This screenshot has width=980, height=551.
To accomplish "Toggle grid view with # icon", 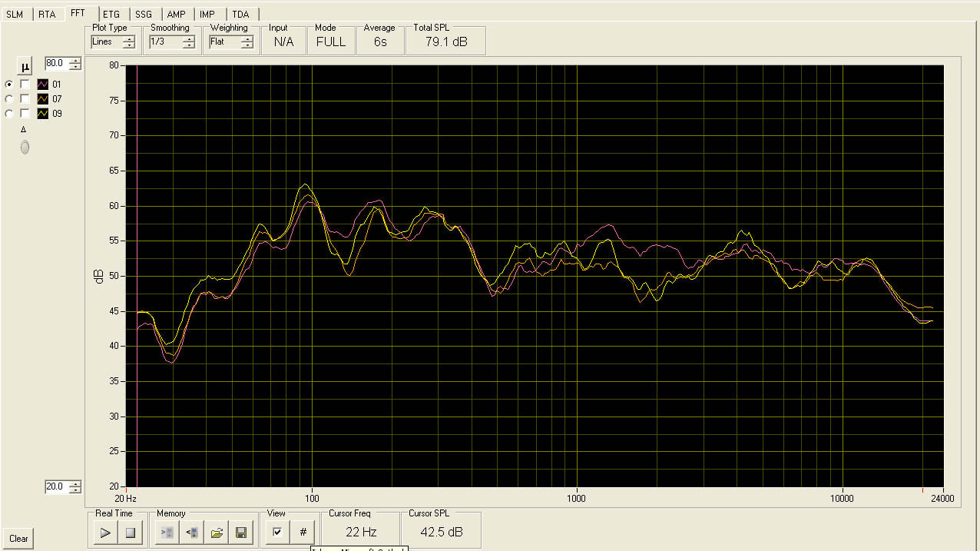I will (303, 532).
